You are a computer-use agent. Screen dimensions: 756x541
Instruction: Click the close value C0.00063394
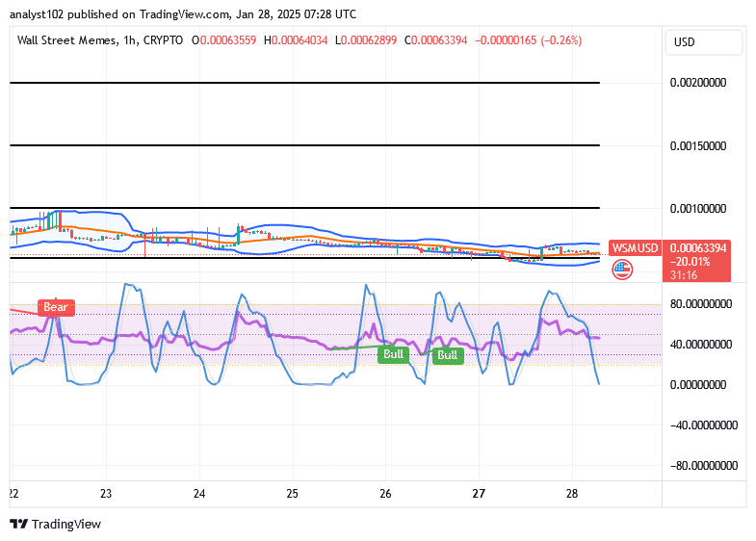pos(436,40)
